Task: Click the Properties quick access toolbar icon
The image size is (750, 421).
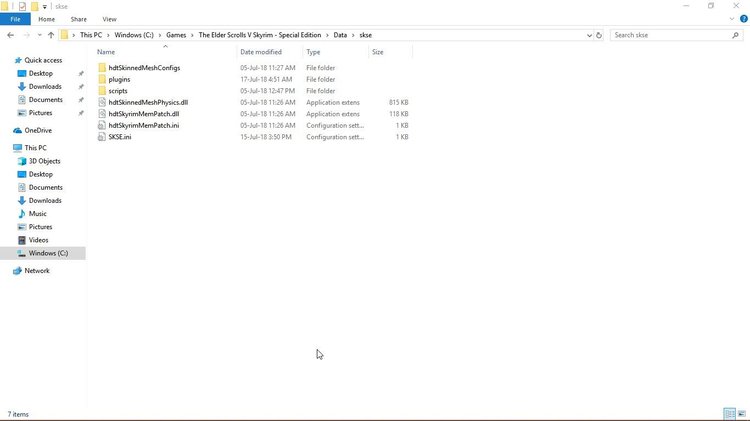Action: 22,6
